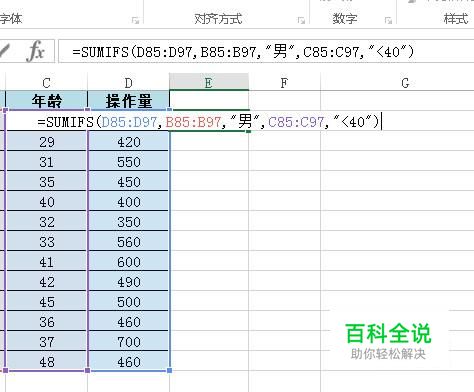The width and height of the screenshot is (474, 392).
Task: Click age cell with value 42
Action: pyautogui.click(x=47, y=282)
